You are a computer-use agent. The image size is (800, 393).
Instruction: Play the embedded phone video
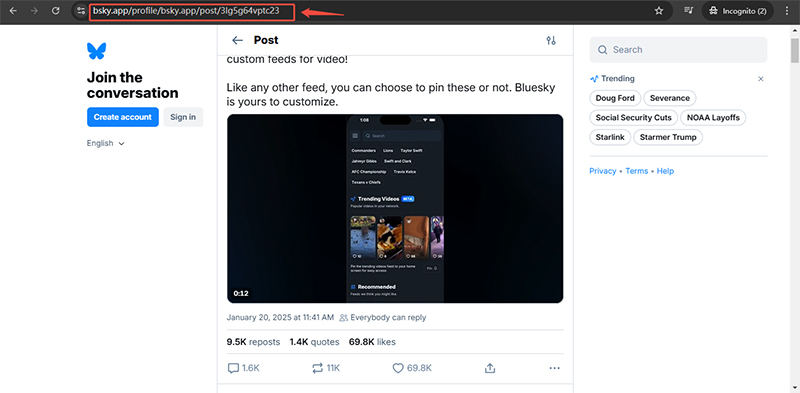click(395, 208)
